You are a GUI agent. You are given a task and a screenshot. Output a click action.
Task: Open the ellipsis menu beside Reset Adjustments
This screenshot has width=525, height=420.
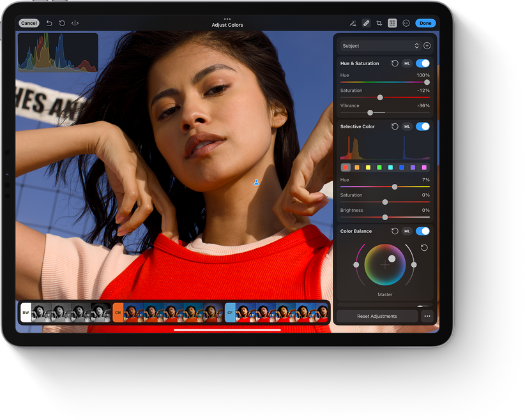(427, 316)
